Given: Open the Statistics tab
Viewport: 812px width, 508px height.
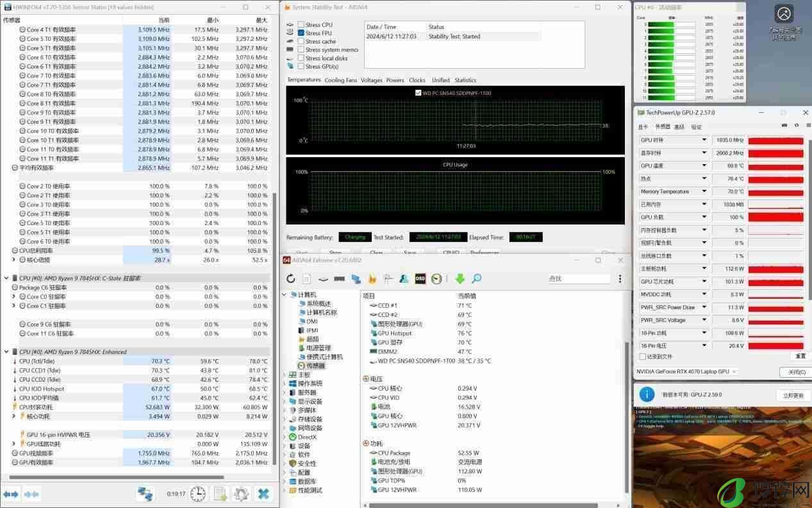Looking at the screenshot, I should pos(465,80).
